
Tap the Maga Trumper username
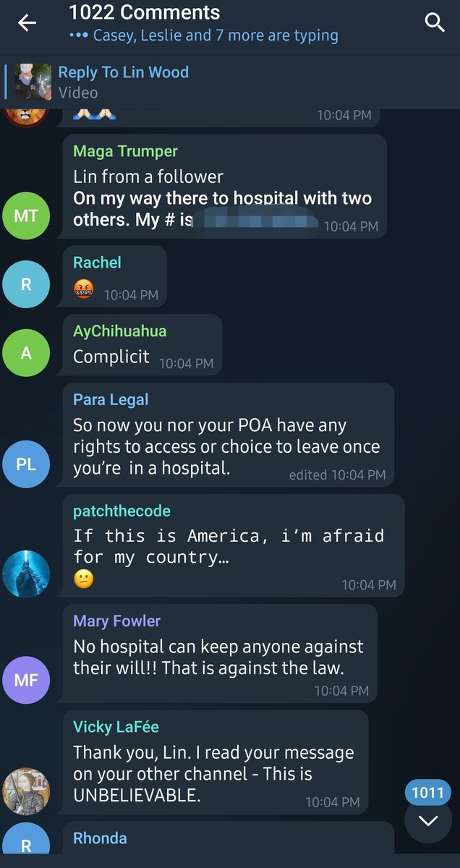[125, 151]
